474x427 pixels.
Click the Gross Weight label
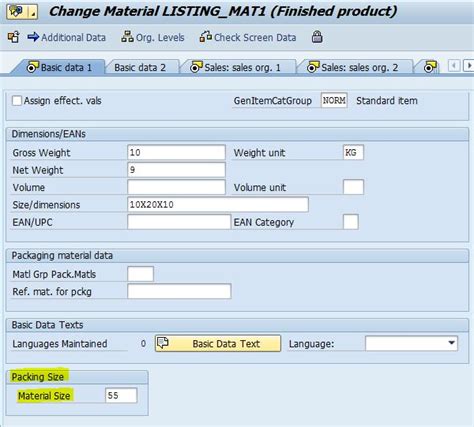(41, 153)
